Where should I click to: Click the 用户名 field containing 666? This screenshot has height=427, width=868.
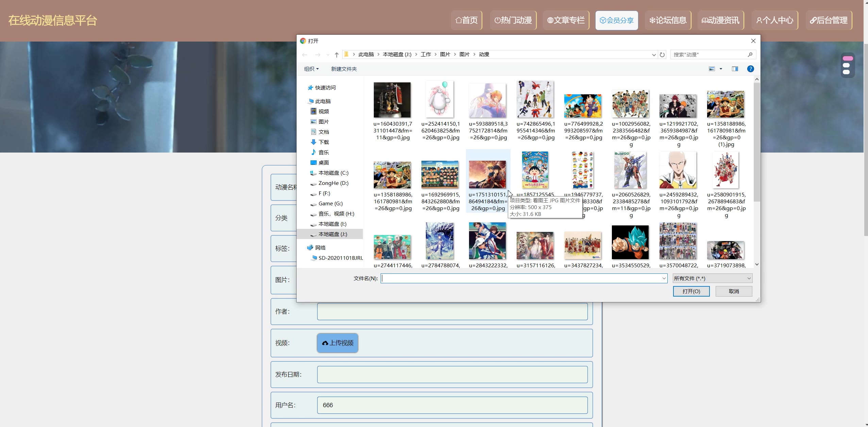pyautogui.click(x=452, y=405)
